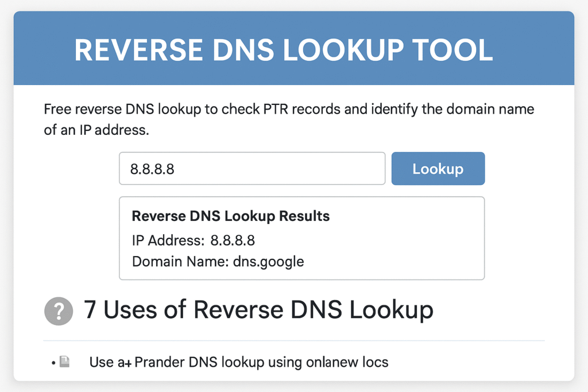The height and width of the screenshot is (392, 588).
Task: Select the blue Lookup button icon area
Action: pos(438,168)
